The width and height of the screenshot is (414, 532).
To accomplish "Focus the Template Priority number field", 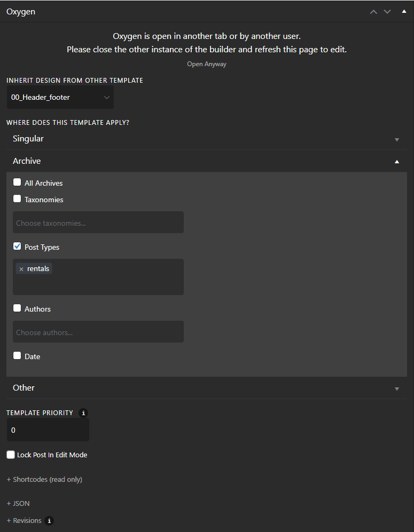I will pos(48,430).
